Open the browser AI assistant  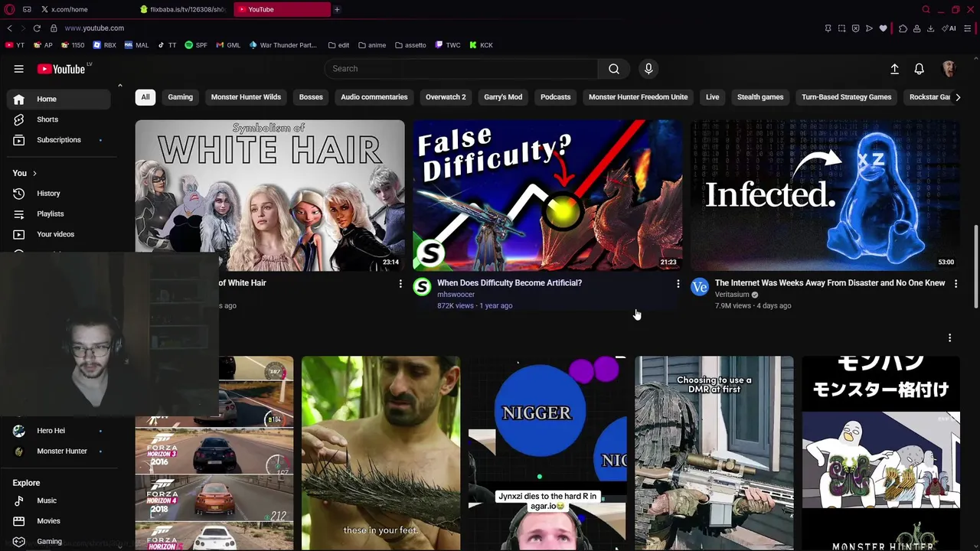coord(949,28)
